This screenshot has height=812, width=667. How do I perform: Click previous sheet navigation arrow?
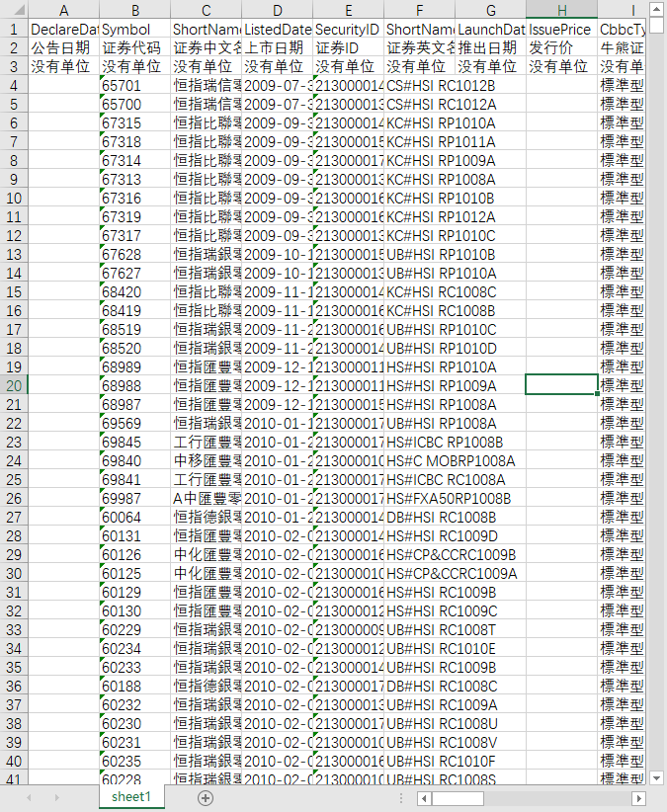29,798
